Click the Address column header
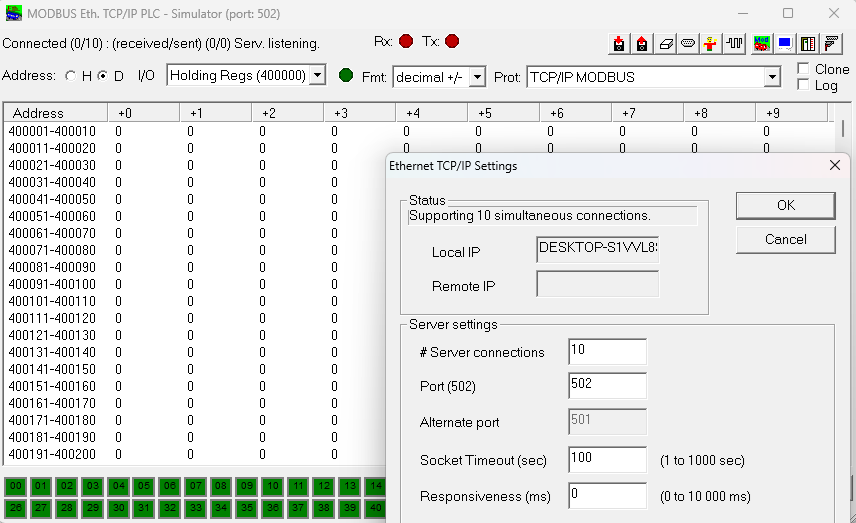This screenshot has width=856, height=523. (56, 113)
